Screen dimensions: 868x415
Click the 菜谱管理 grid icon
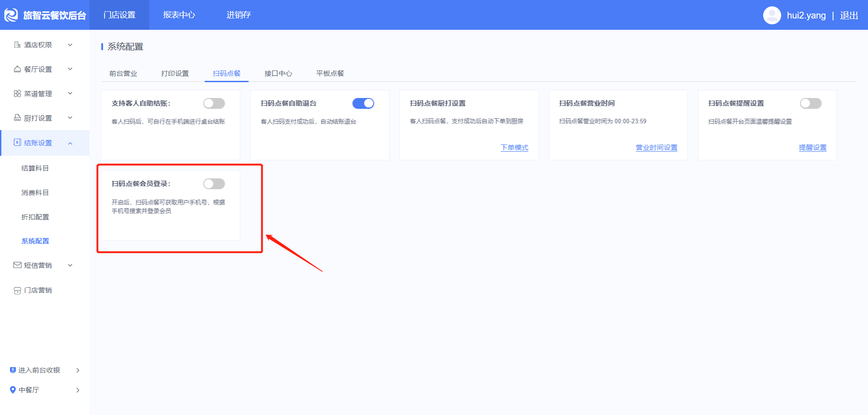point(17,93)
